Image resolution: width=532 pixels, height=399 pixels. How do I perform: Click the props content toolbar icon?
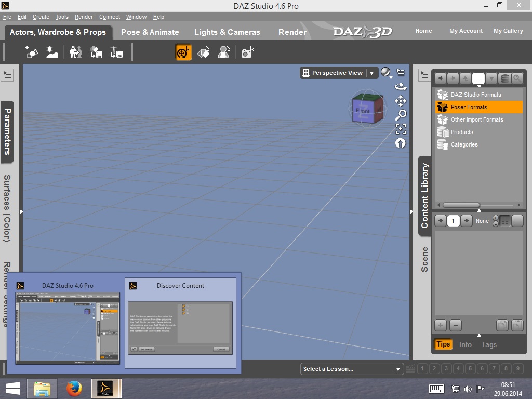coord(116,52)
